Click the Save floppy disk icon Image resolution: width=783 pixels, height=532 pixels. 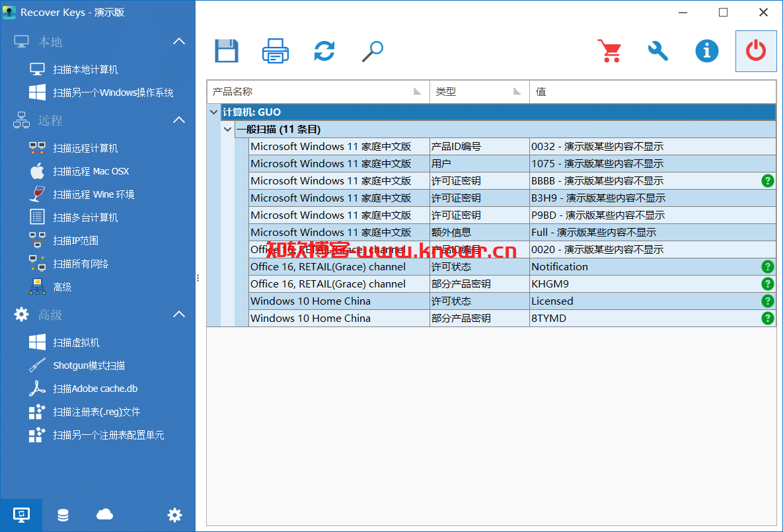(x=226, y=51)
